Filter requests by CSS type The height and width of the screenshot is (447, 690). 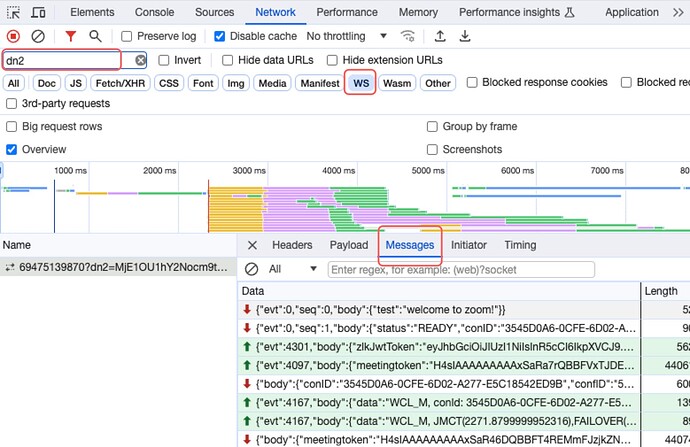pyautogui.click(x=169, y=83)
